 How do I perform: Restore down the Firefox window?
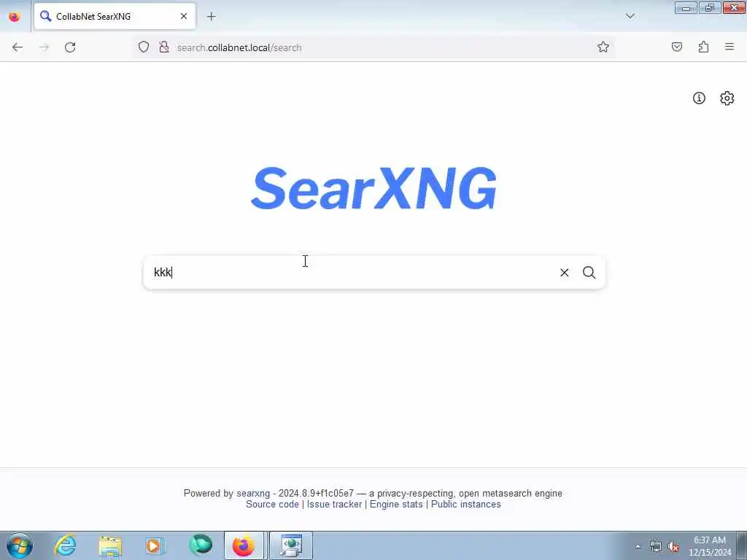click(709, 7)
